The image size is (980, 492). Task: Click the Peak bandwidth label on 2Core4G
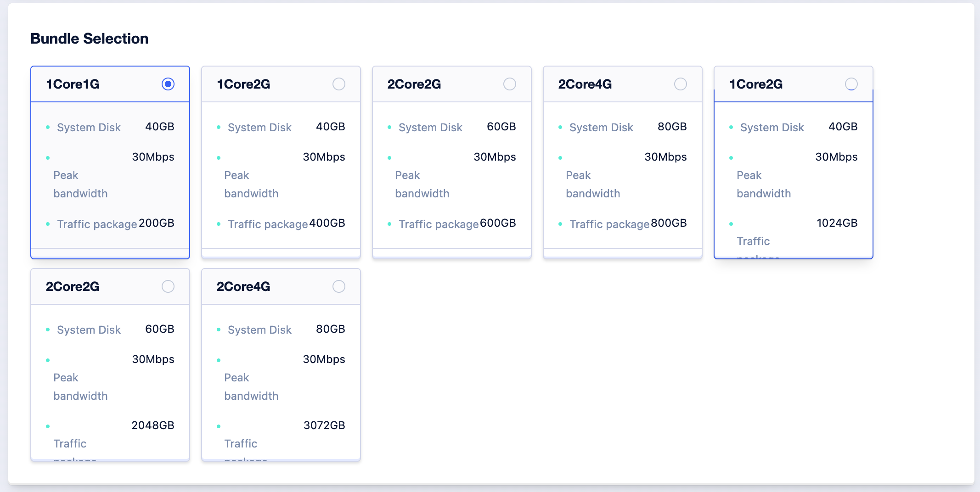click(593, 184)
